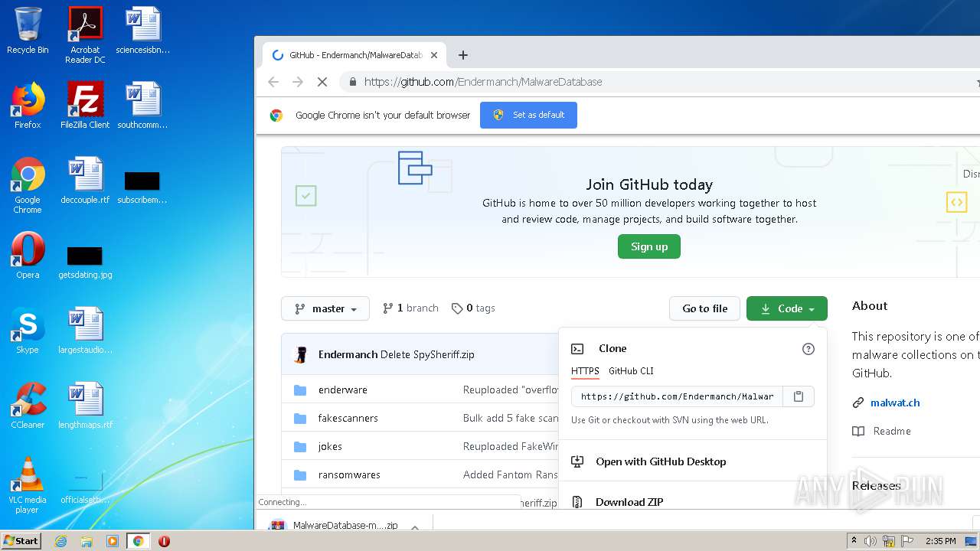Open the ransomwares folder
The width and height of the screenshot is (980, 551).
(x=349, y=475)
